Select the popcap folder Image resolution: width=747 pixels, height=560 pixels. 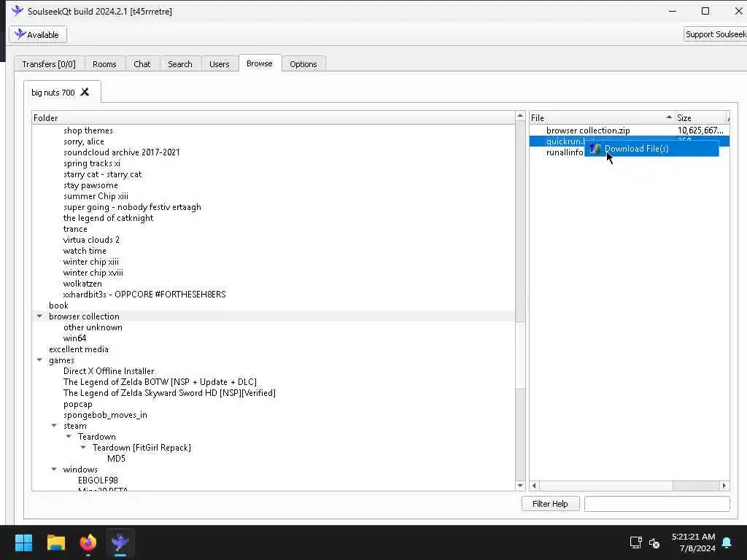77,404
